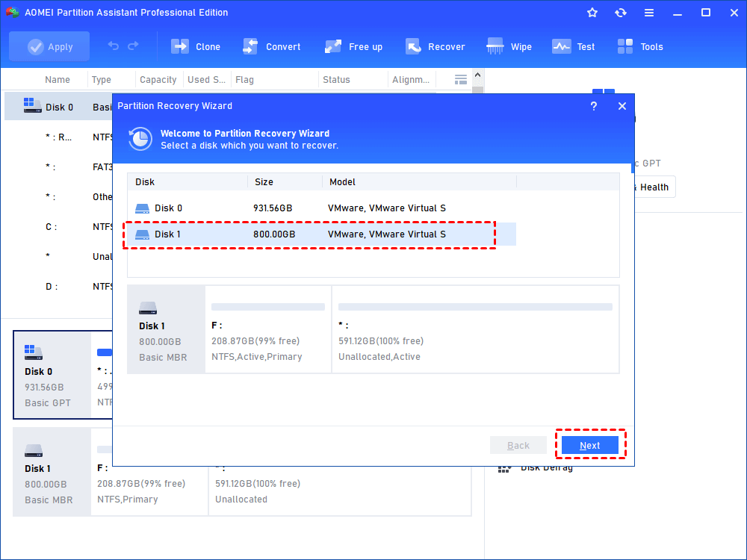The height and width of the screenshot is (560, 747).
Task: Click the Alignm... column header
Action: tap(411, 80)
